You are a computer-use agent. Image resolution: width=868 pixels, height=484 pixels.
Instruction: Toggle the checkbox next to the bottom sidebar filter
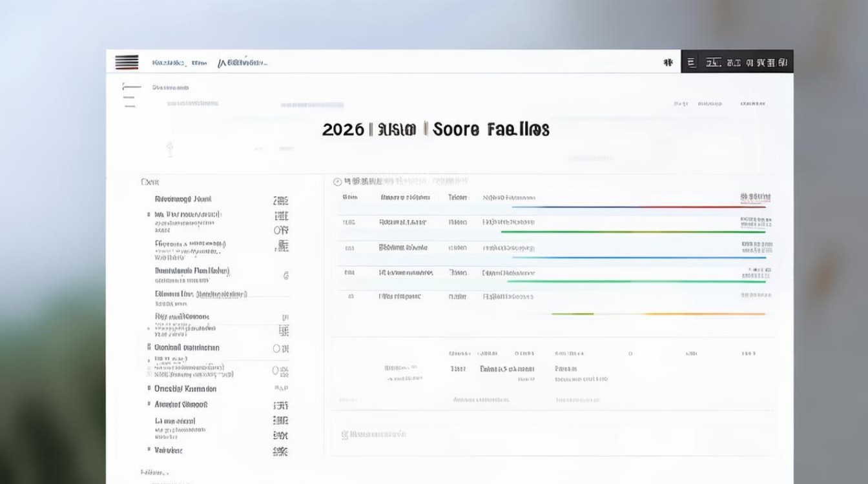tap(149, 450)
